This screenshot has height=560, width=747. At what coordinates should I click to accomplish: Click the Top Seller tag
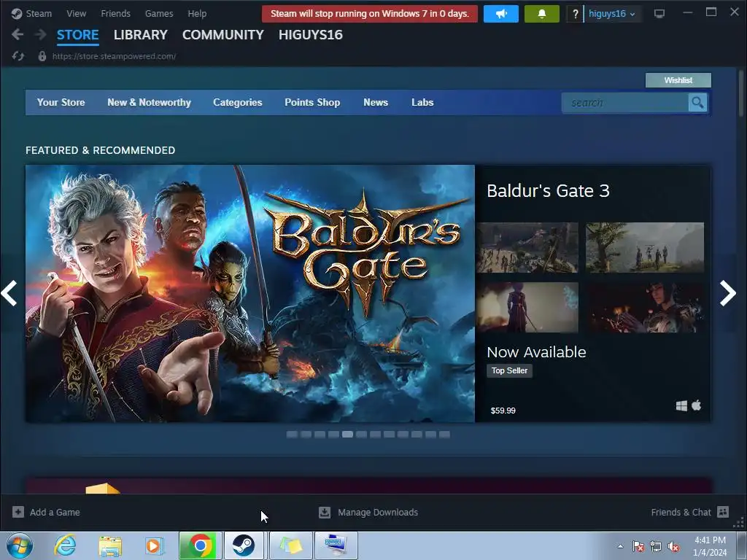coord(509,370)
